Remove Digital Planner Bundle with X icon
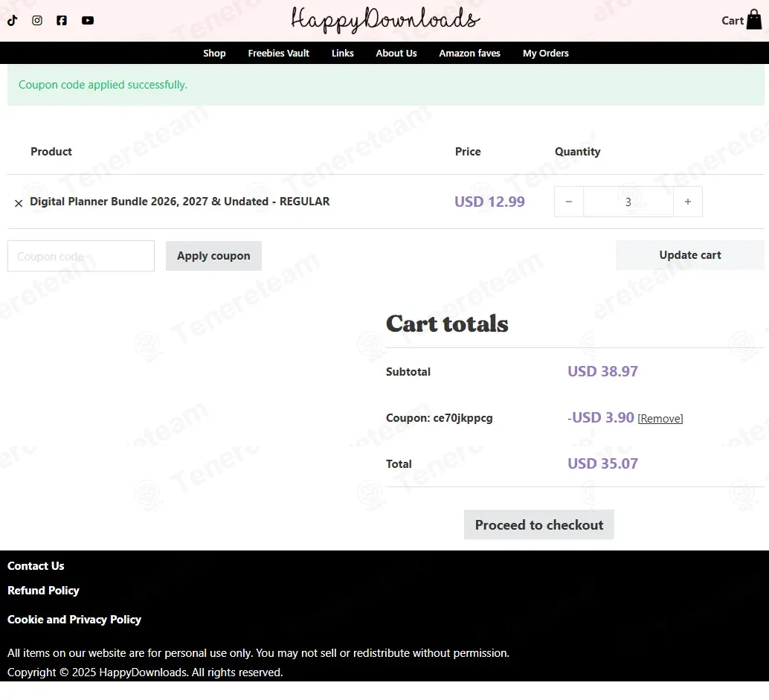The width and height of the screenshot is (769, 700). pyautogui.click(x=19, y=203)
